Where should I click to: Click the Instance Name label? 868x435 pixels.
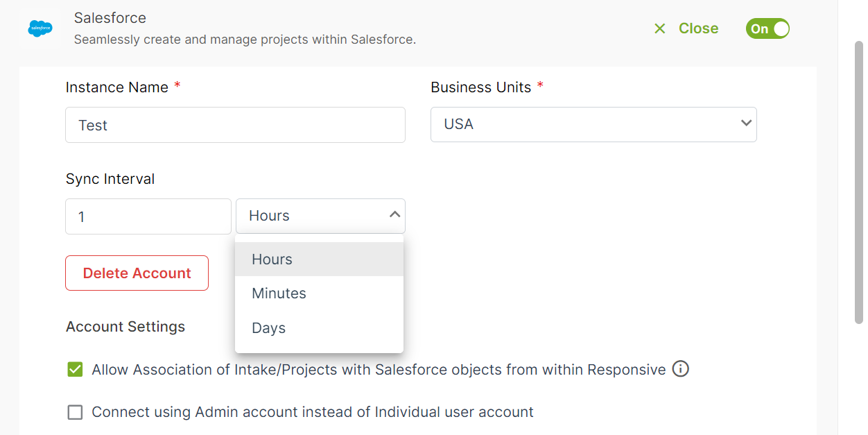[x=117, y=87]
